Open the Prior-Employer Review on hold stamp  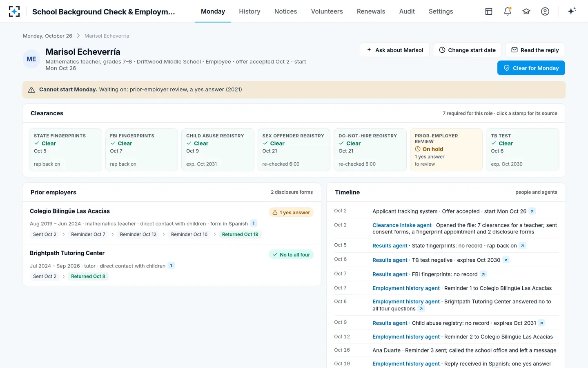[x=446, y=150]
